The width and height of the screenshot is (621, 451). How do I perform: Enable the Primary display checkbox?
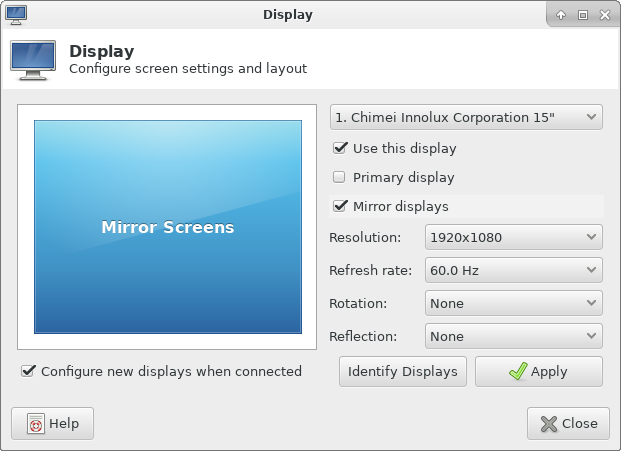click(340, 177)
